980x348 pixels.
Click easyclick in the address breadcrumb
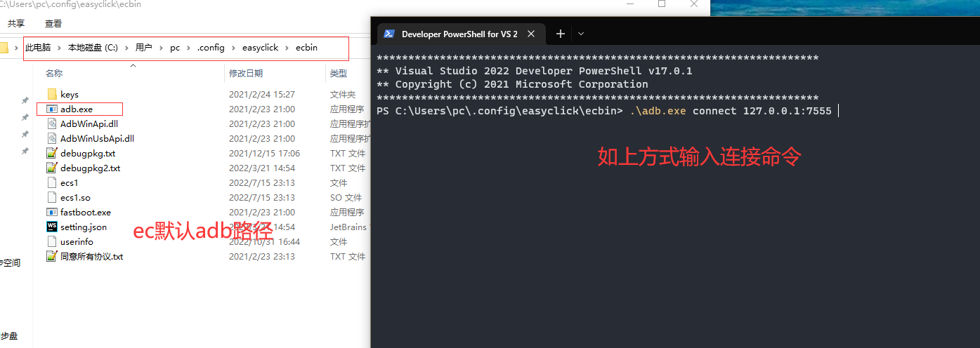tap(260, 48)
